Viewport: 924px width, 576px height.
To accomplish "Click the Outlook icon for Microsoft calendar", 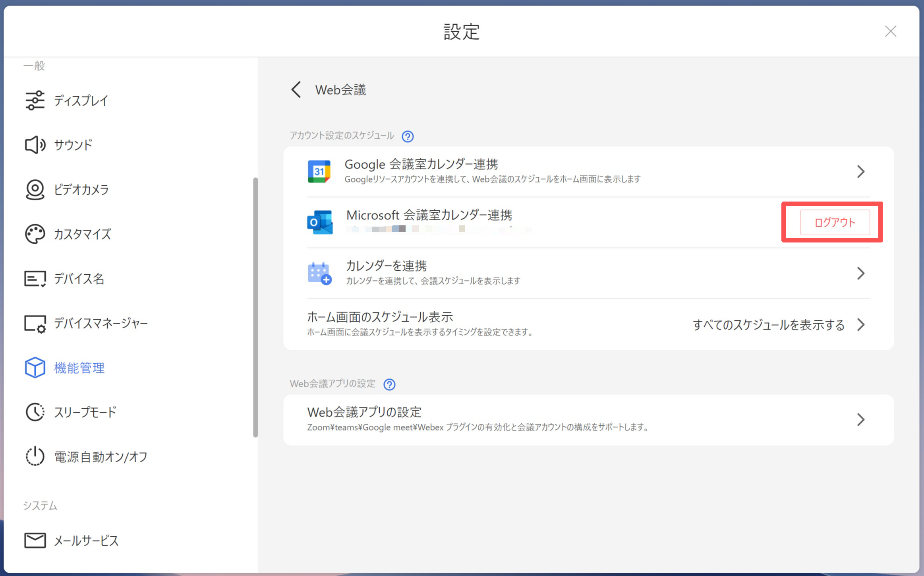I will 320,222.
